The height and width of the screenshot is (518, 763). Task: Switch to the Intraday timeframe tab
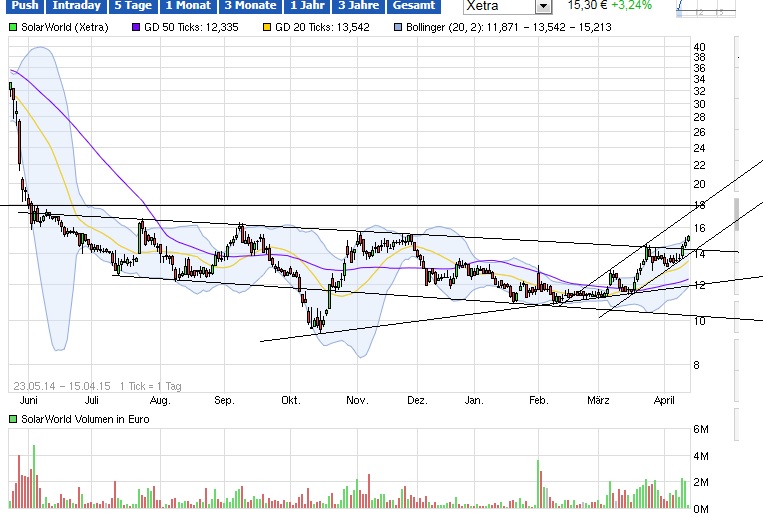click(x=76, y=6)
